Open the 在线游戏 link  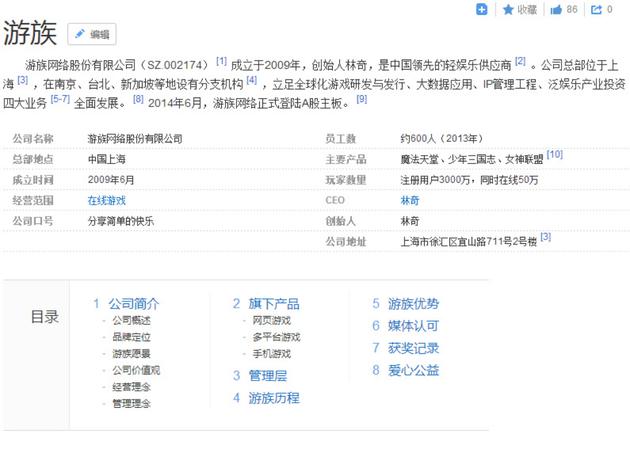click(x=107, y=200)
